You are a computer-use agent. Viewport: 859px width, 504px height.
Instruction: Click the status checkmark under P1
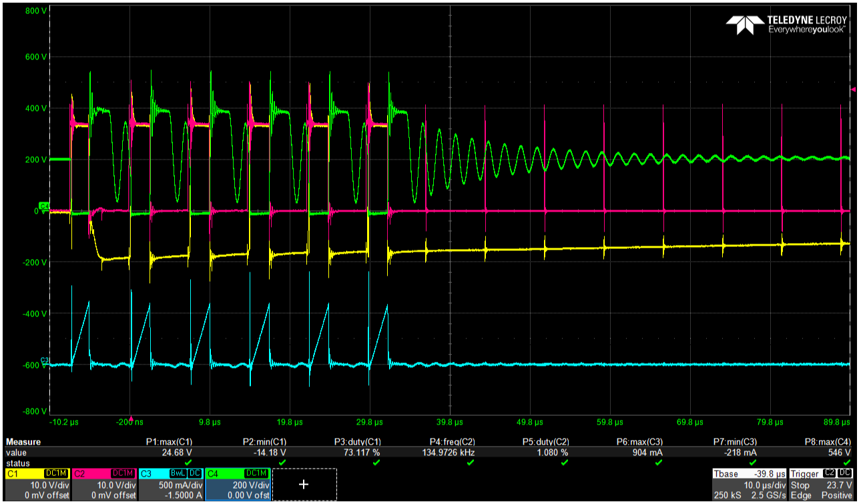pyautogui.click(x=188, y=462)
